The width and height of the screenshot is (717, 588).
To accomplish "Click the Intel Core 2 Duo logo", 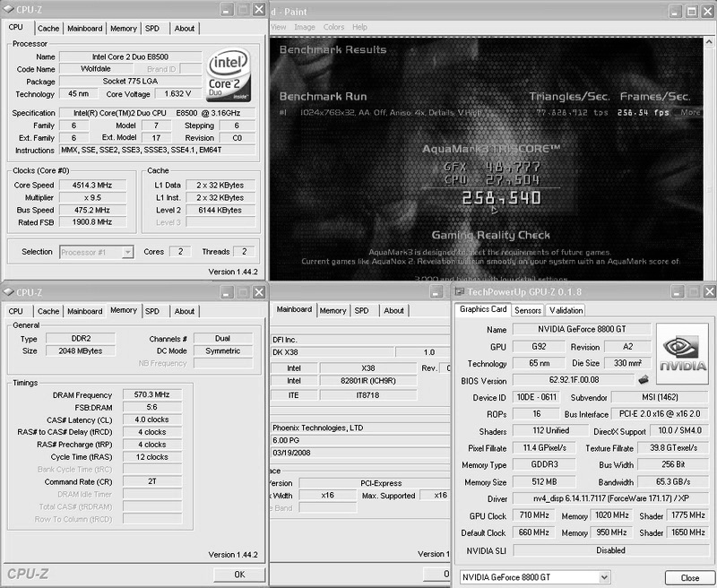I will coord(229,74).
